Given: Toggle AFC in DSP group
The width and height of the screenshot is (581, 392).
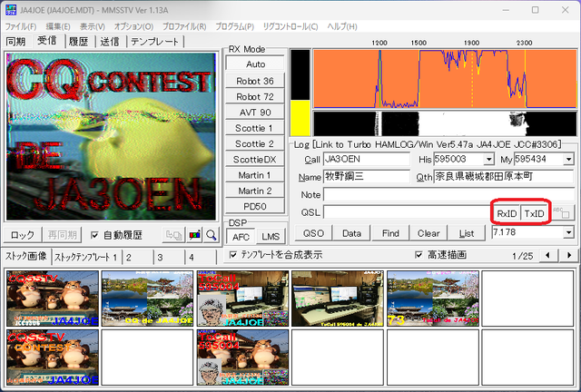Looking at the screenshot, I should pos(241,237).
